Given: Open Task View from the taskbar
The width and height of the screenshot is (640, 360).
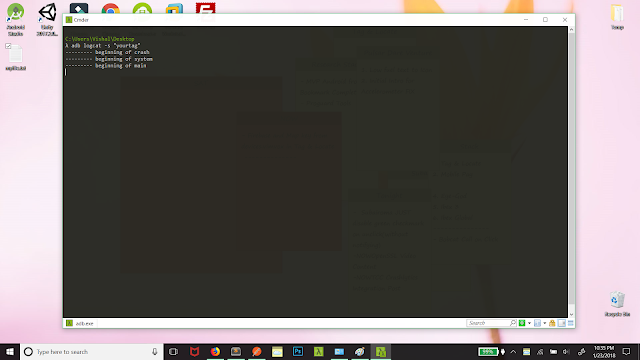Looking at the screenshot, I should pyautogui.click(x=173, y=351).
